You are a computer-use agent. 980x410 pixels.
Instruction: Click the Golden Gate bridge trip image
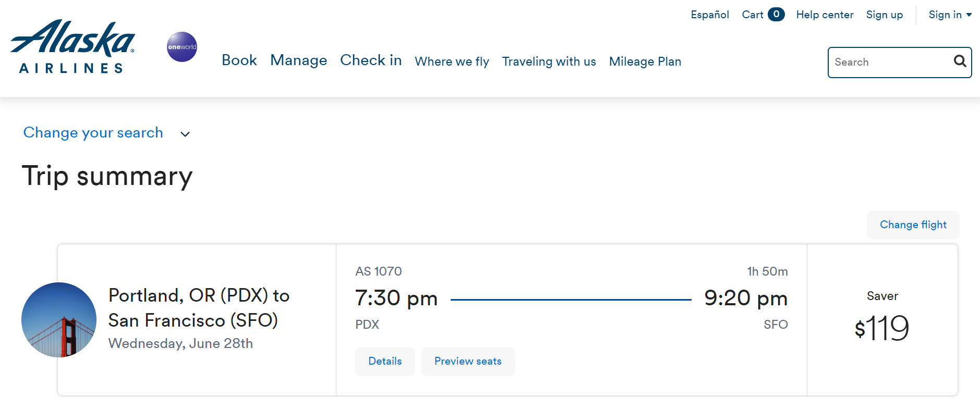58,319
